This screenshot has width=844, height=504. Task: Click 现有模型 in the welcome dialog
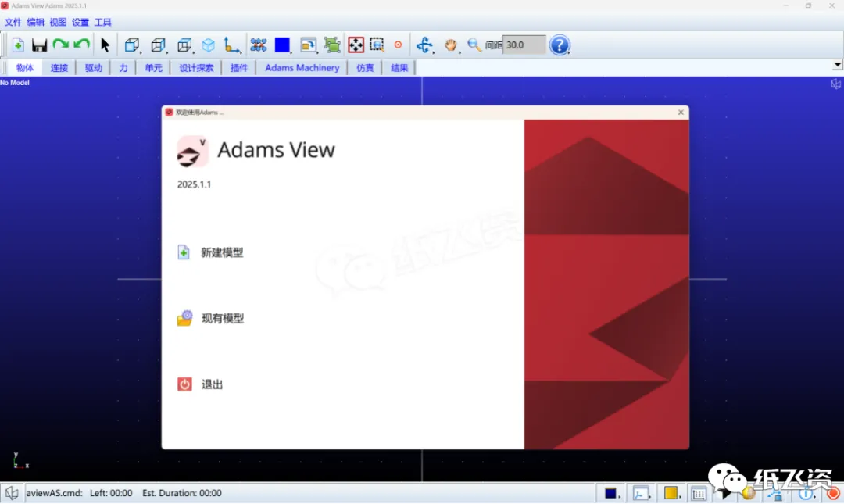click(223, 318)
